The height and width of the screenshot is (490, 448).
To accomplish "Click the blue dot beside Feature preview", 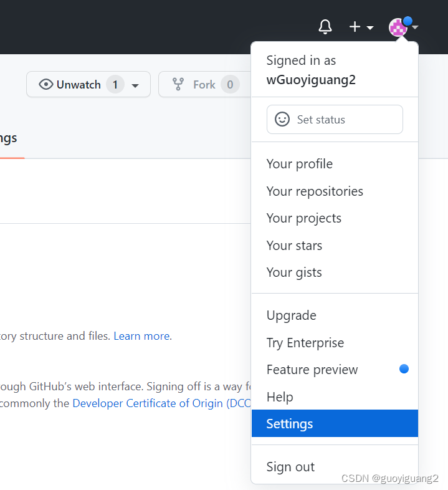I will click(404, 369).
